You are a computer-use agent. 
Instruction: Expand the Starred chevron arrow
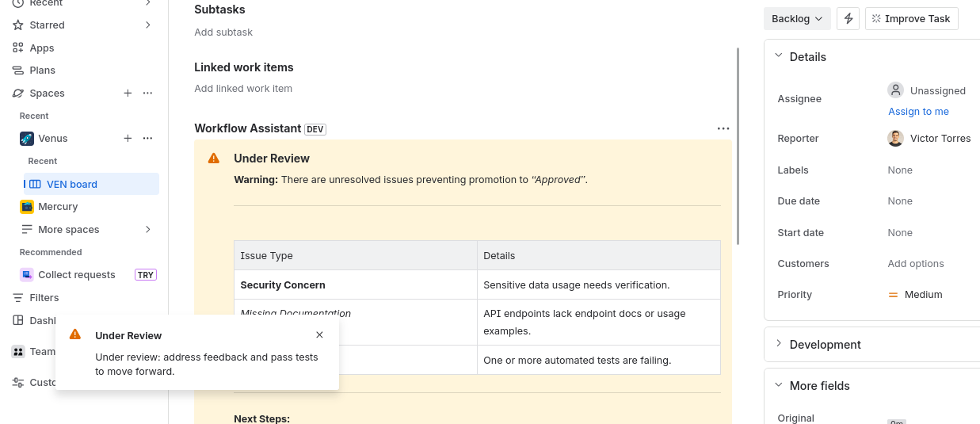click(147, 25)
